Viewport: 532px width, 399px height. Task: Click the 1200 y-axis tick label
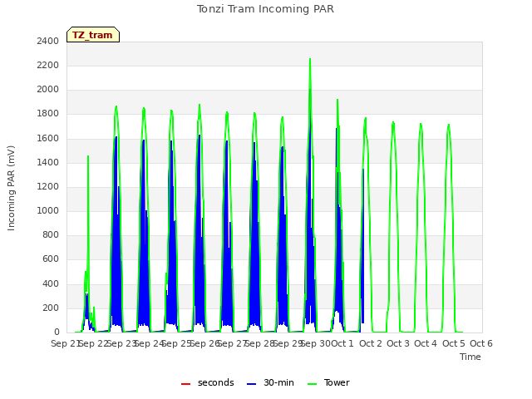48,186
